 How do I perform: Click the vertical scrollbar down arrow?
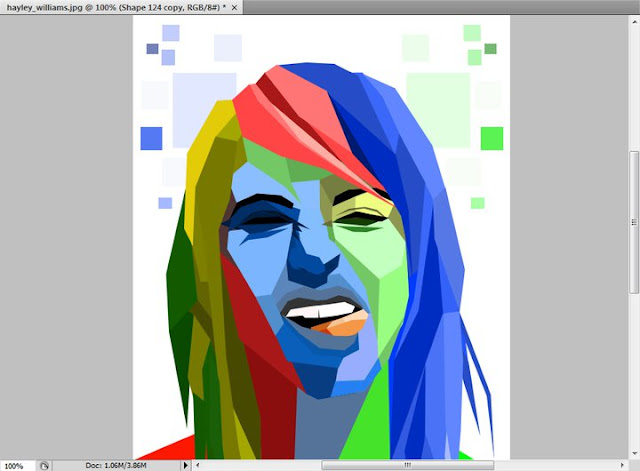point(634,454)
